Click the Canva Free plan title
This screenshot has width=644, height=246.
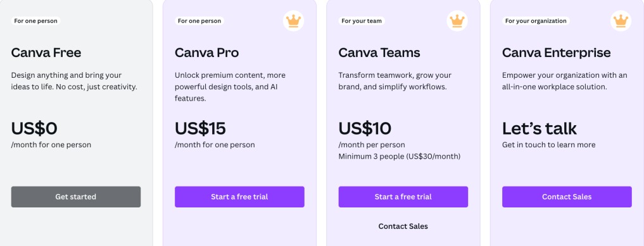(46, 53)
